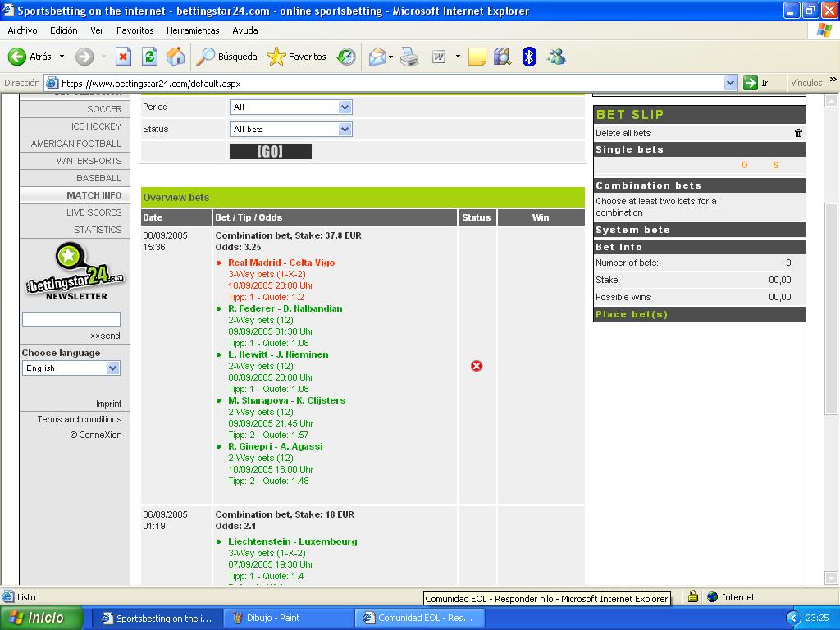The width and height of the screenshot is (840, 630).
Task: Stop page loading with red X icon
Action: [123, 57]
